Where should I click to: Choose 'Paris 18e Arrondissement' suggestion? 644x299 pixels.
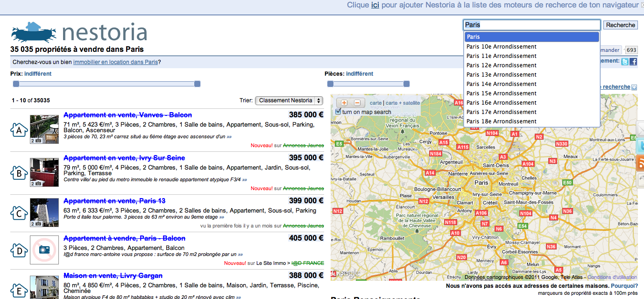point(532,121)
